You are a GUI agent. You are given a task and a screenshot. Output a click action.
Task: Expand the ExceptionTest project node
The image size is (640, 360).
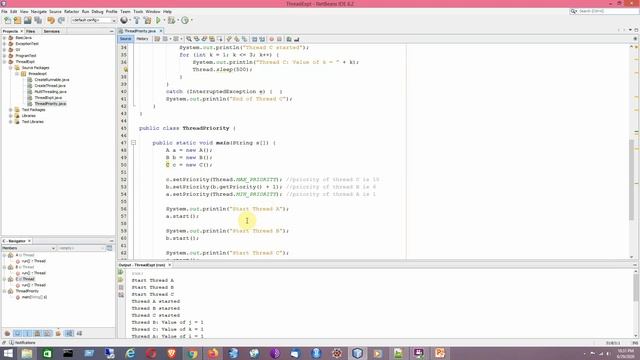tap(4, 43)
